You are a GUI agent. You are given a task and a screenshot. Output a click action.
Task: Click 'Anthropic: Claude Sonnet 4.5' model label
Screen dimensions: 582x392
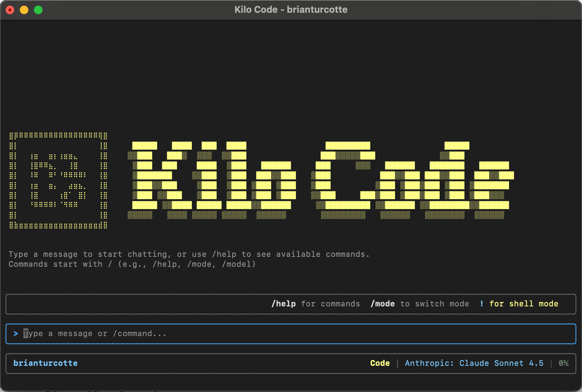[474, 363]
